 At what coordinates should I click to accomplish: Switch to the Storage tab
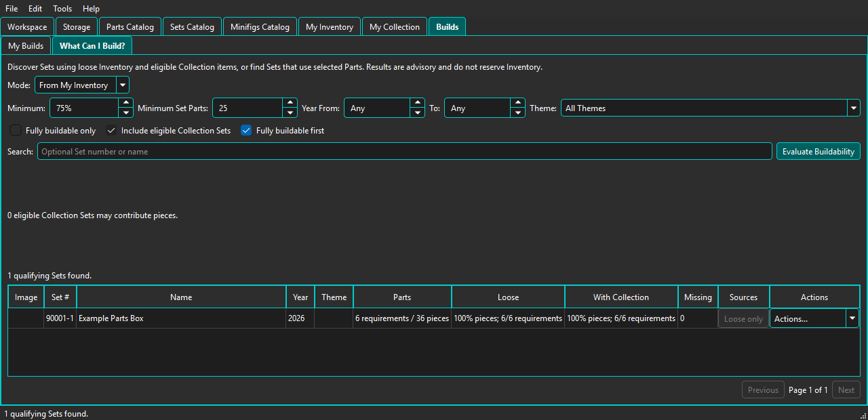click(77, 27)
